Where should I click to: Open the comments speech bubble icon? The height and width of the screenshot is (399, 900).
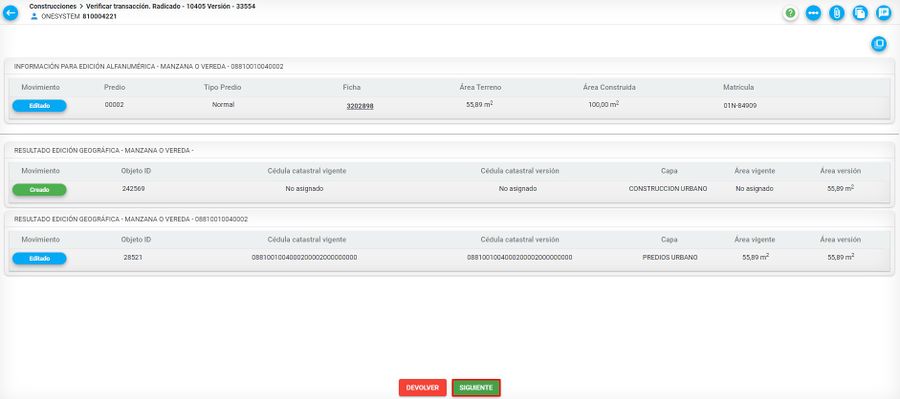tap(883, 13)
